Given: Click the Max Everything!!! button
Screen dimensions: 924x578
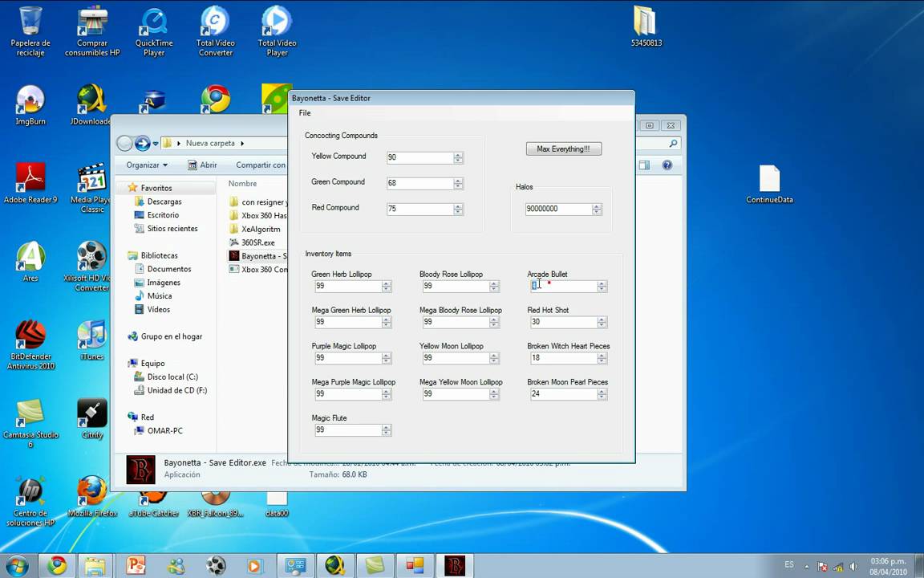Looking at the screenshot, I should tap(564, 149).
